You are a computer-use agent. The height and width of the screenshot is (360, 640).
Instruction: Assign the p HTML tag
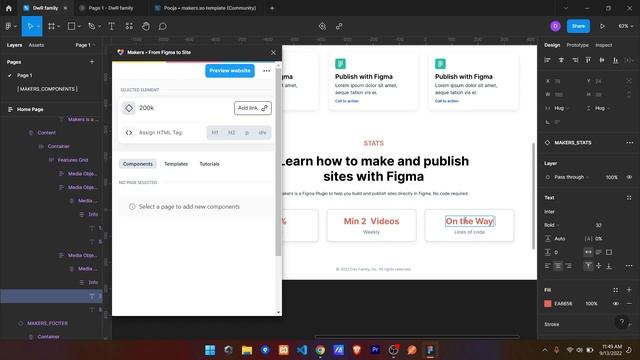[x=247, y=133]
